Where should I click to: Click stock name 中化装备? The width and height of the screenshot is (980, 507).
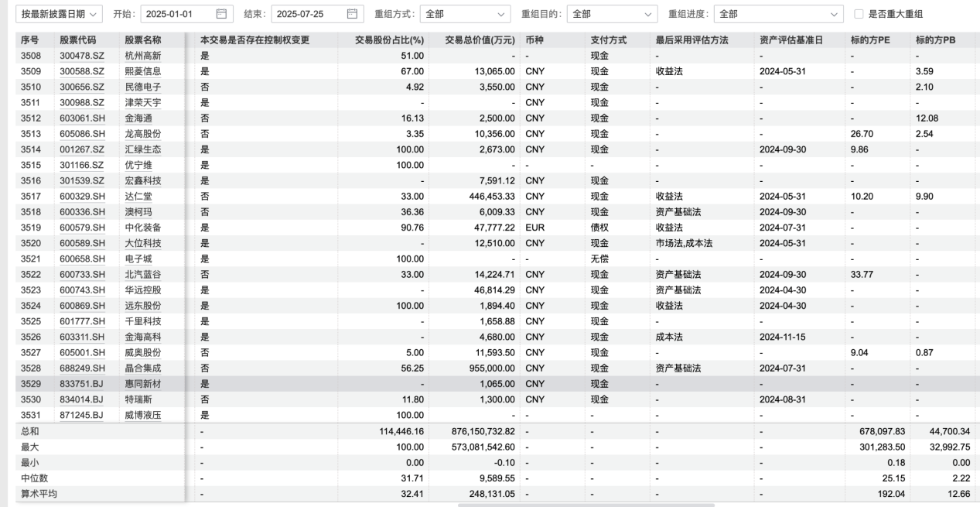pos(143,228)
